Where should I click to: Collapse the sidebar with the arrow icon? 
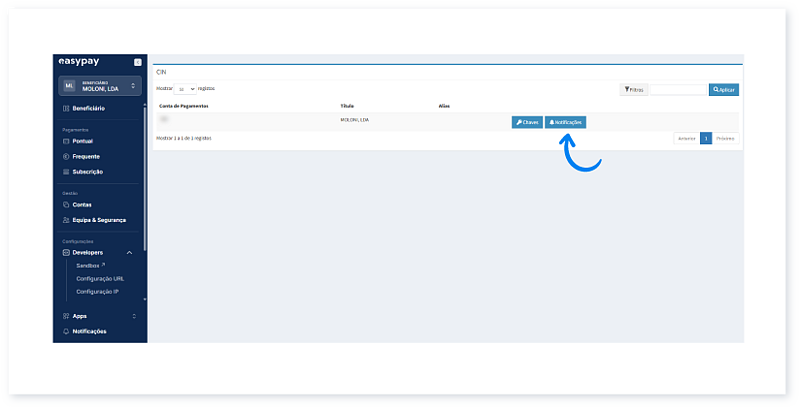[138, 62]
